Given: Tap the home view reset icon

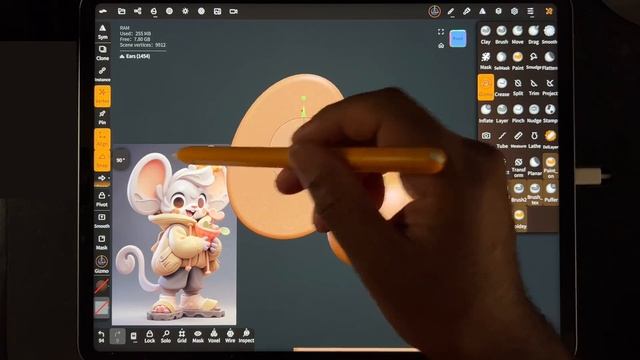Looking at the screenshot, I should [x=441, y=45].
